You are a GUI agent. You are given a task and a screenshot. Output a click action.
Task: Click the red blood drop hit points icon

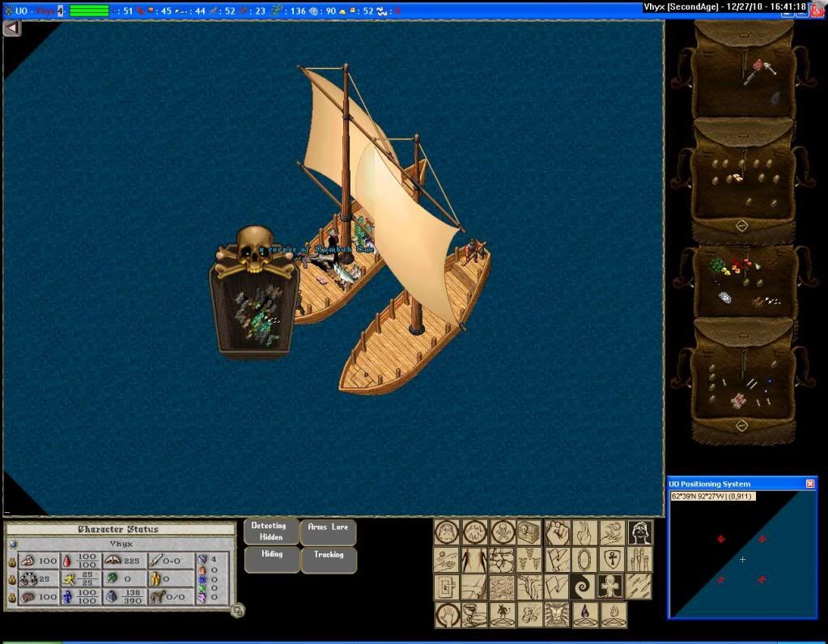[66, 561]
